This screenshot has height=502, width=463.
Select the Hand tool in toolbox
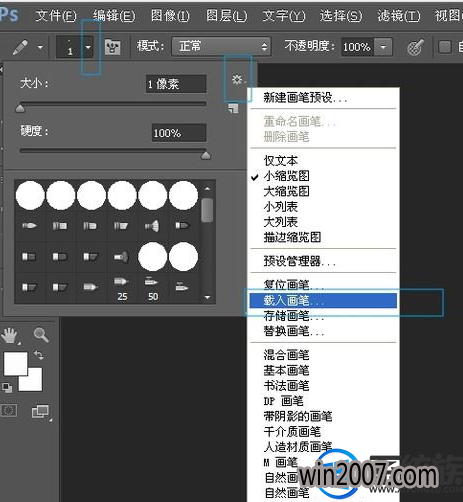point(10,335)
